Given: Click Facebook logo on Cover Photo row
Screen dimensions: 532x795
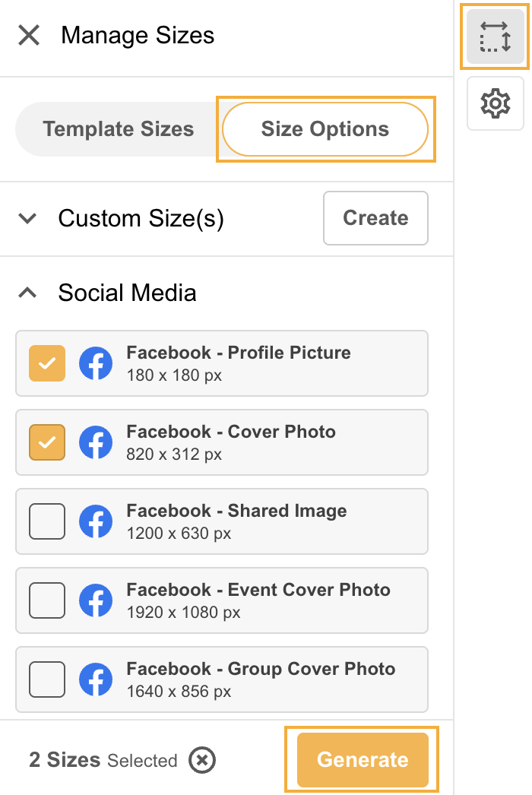Looking at the screenshot, I should pos(96,442).
